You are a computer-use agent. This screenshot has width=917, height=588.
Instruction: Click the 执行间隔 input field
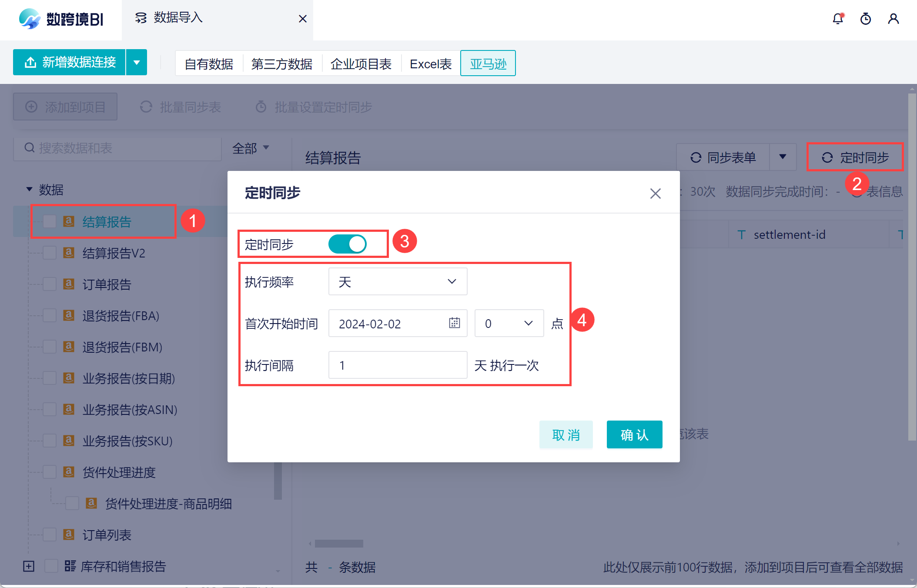tap(398, 365)
